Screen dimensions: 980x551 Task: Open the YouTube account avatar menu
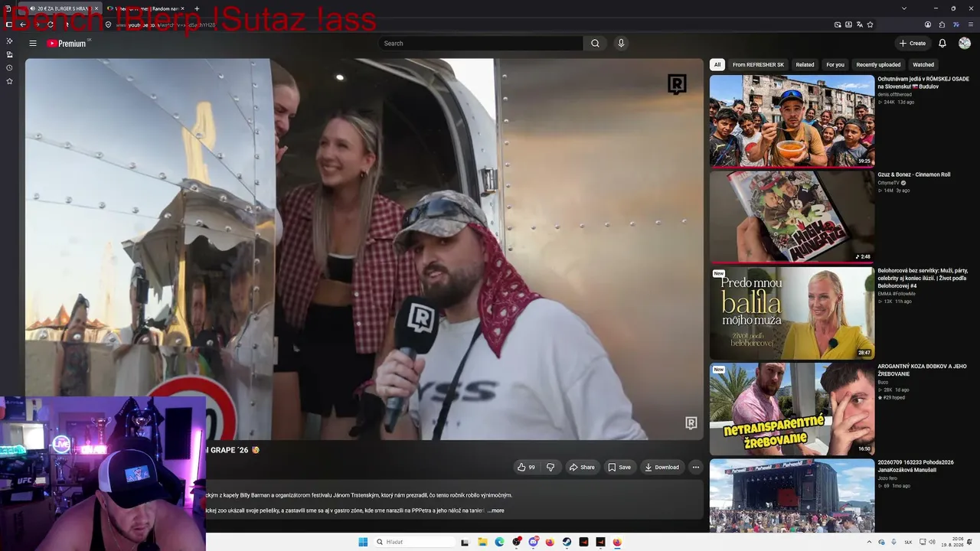coord(965,44)
